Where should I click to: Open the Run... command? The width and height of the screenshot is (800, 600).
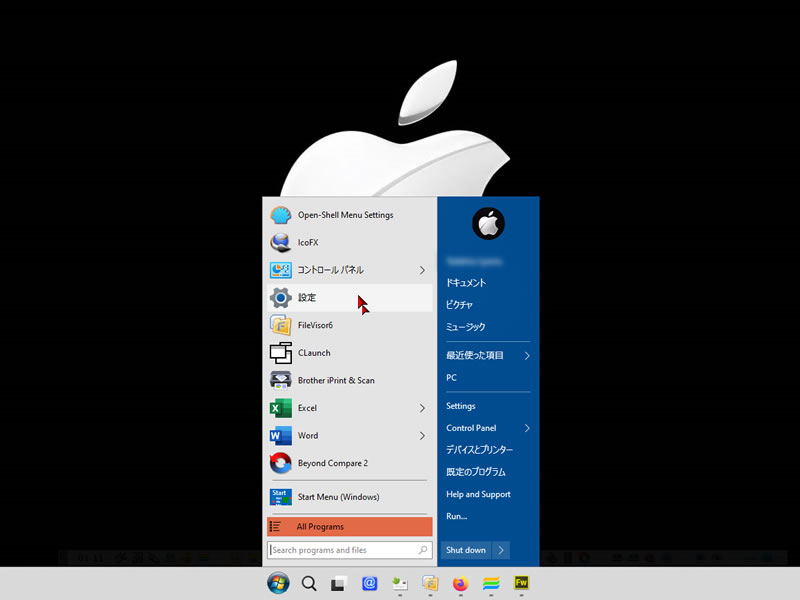click(x=456, y=516)
